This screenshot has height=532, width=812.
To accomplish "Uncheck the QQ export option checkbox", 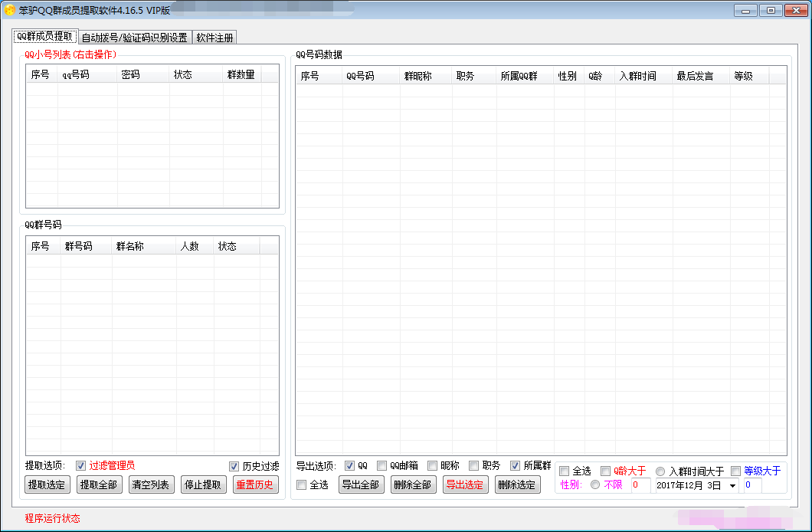I will tap(349, 466).
